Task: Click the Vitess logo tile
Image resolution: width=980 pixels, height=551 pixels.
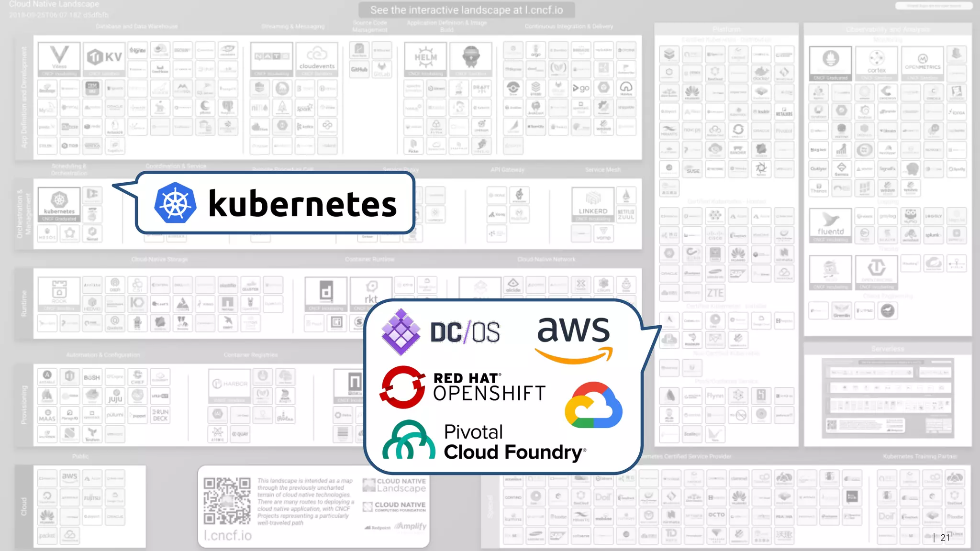Action: (59, 59)
